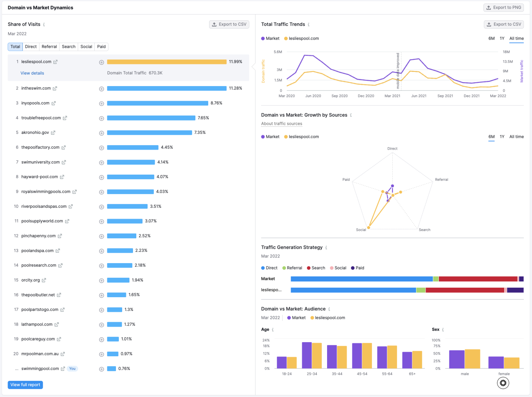
Task: Switch to the Paid traffic tab
Action: point(101,47)
